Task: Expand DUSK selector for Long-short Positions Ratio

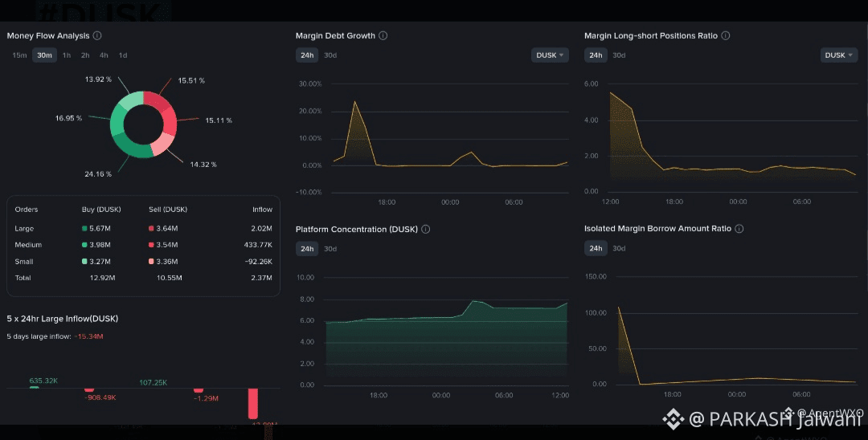Action: pyautogui.click(x=838, y=55)
